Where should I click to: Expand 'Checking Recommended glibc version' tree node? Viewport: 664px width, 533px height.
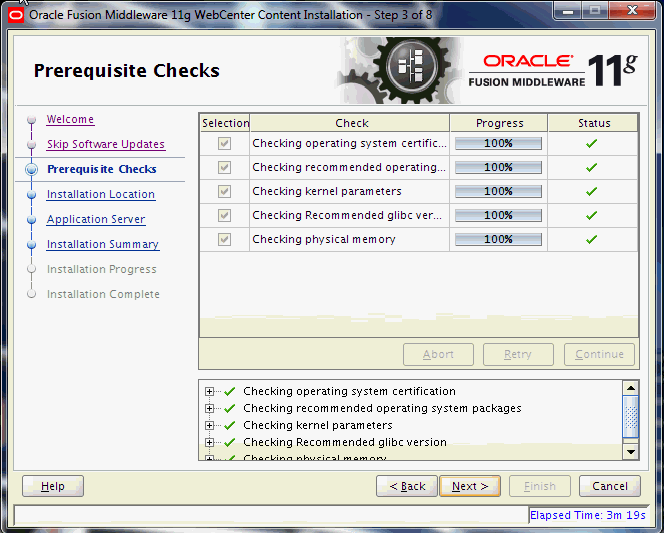coord(209,442)
